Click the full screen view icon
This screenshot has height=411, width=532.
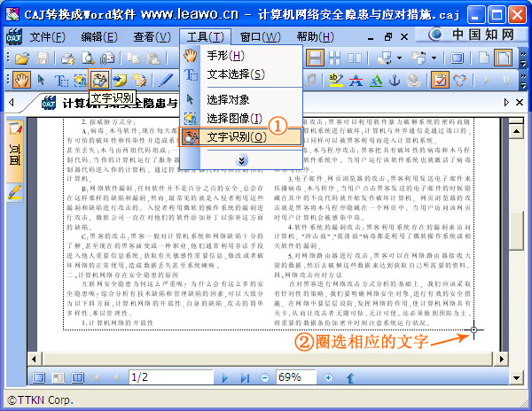457,58
